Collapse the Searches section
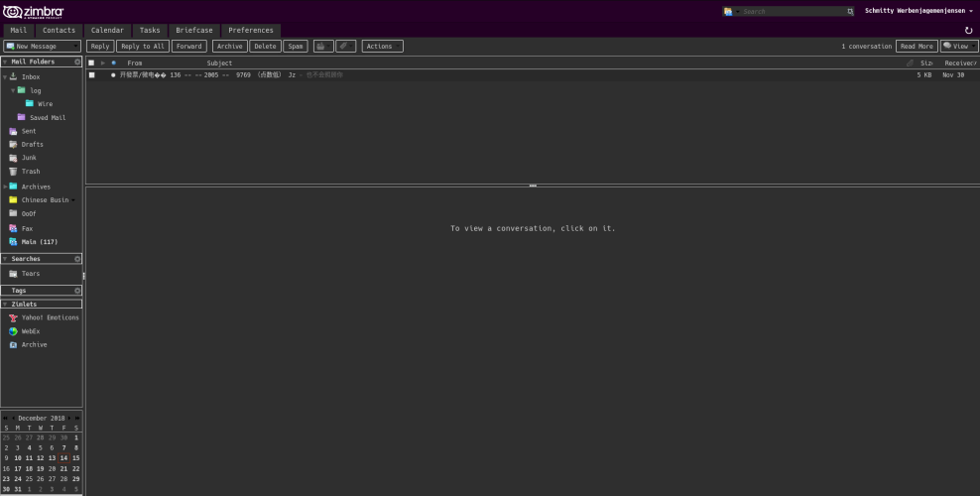 pos(5,259)
